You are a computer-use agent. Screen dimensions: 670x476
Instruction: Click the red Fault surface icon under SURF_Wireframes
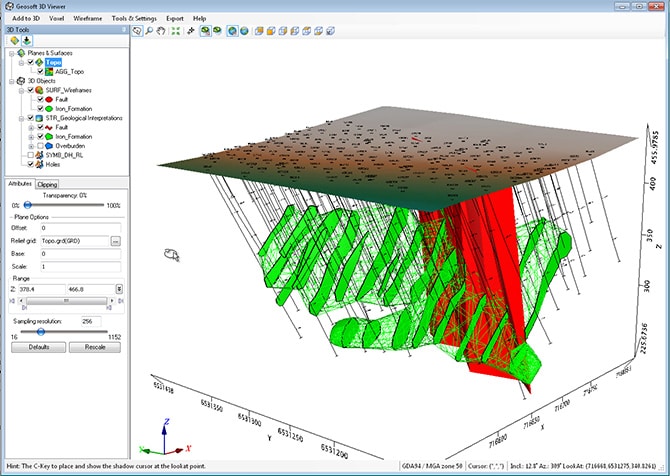click(x=49, y=99)
